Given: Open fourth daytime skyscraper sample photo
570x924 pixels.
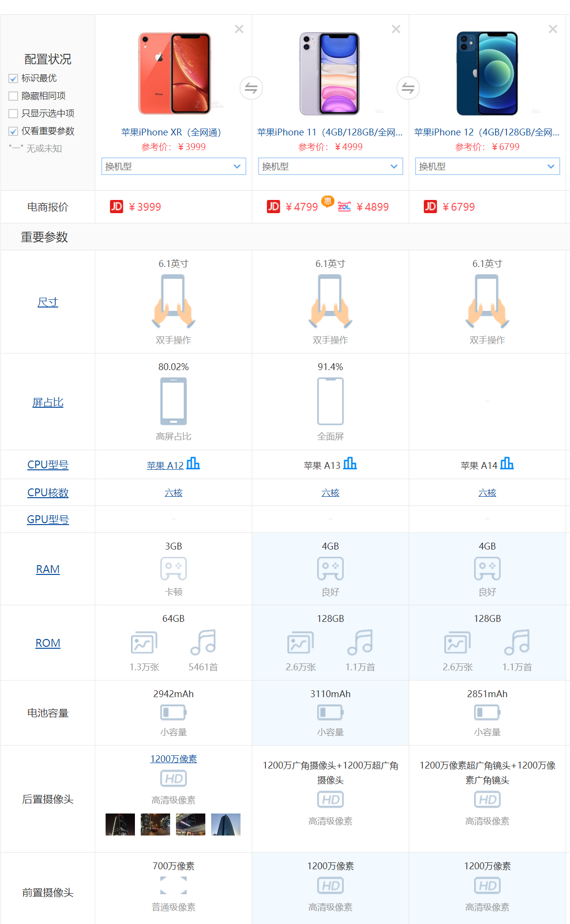Looking at the screenshot, I should [x=226, y=824].
